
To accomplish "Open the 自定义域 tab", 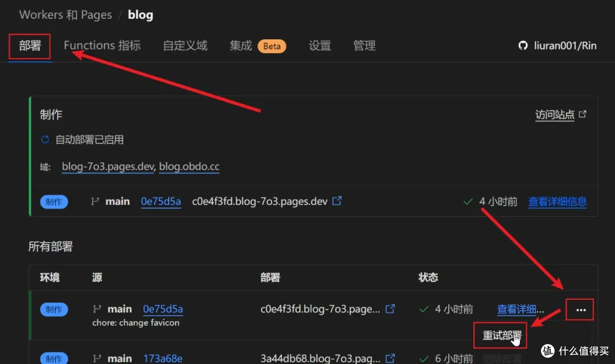I will tap(185, 45).
